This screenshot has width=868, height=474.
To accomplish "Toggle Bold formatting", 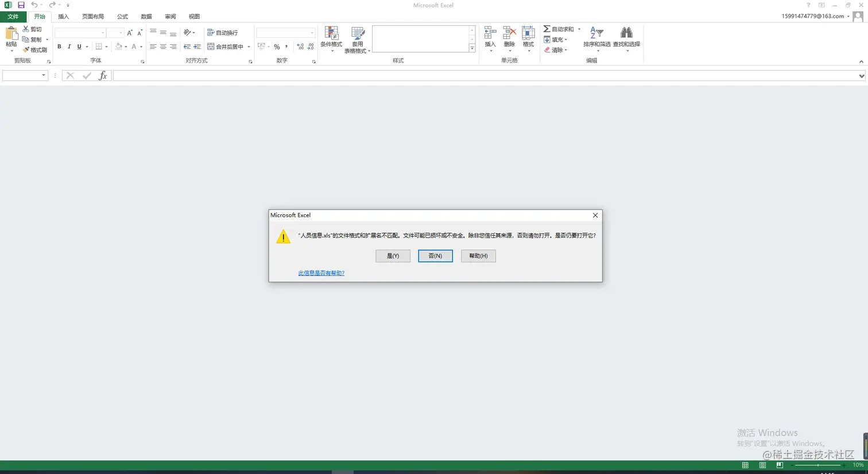I will click(x=59, y=47).
